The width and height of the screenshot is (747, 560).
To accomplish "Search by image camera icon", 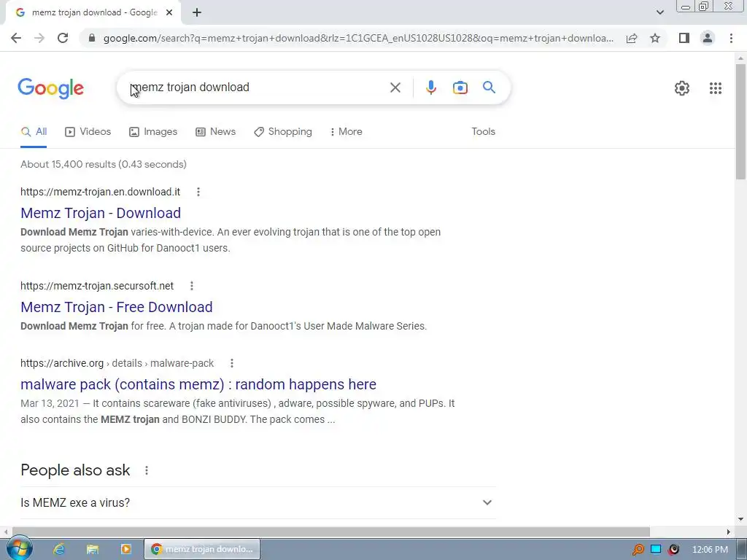I will coord(460,87).
